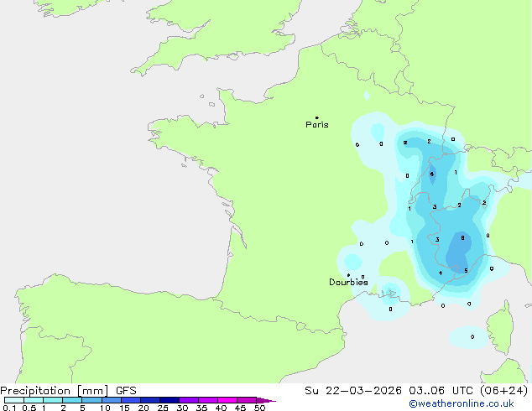The height and width of the screenshot is (411, 532).
Task: Click the Dourbies city label
Action: pos(348,282)
